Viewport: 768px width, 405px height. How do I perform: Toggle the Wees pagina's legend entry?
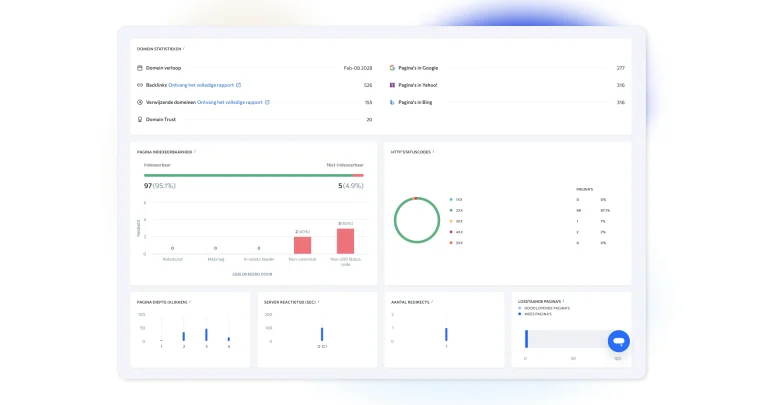[x=535, y=314]
